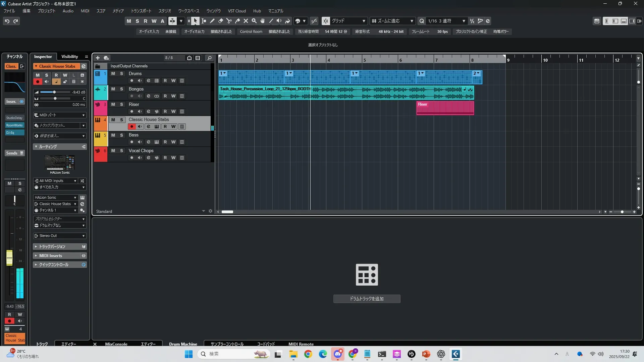Click the add track plus icon
The width and height of the screenshot is (644, 362).
[x=98, y=58]
